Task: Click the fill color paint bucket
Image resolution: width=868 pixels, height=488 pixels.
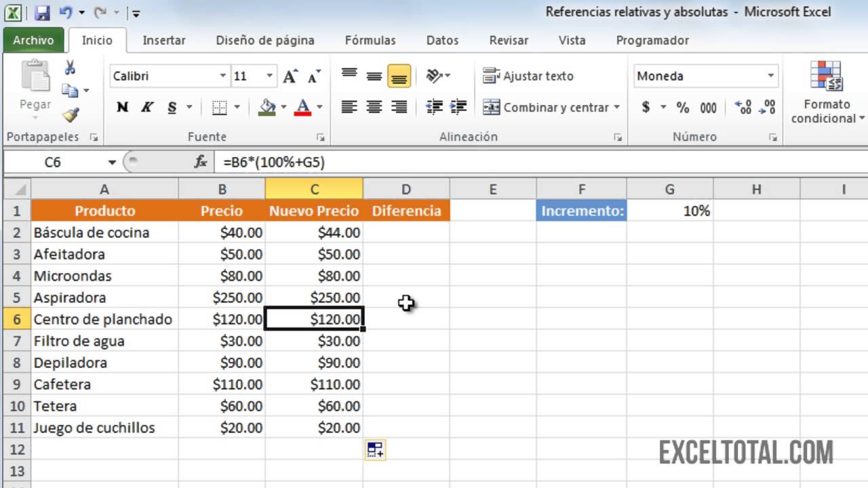Action: 267,107
